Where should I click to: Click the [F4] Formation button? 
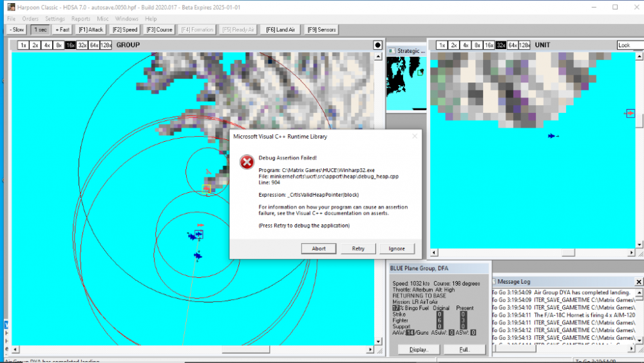(x=197, y=30)
